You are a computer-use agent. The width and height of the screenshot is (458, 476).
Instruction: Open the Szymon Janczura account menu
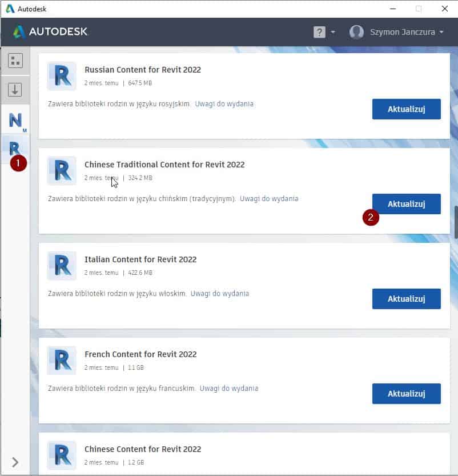pos(397,32)
